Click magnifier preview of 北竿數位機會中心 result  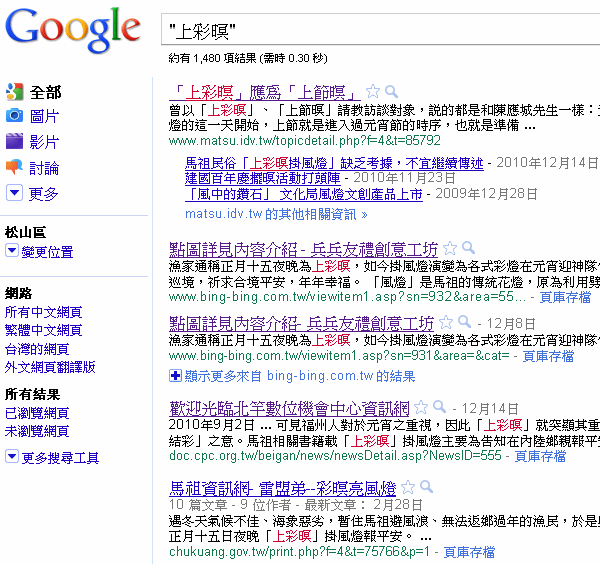tap(439, 407)
